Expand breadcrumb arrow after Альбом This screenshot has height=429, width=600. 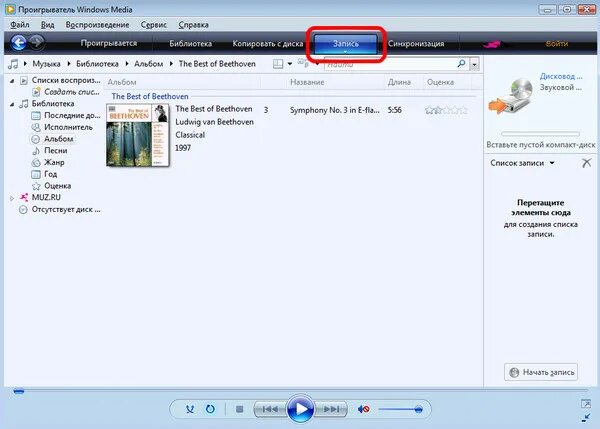click(171, 64)
